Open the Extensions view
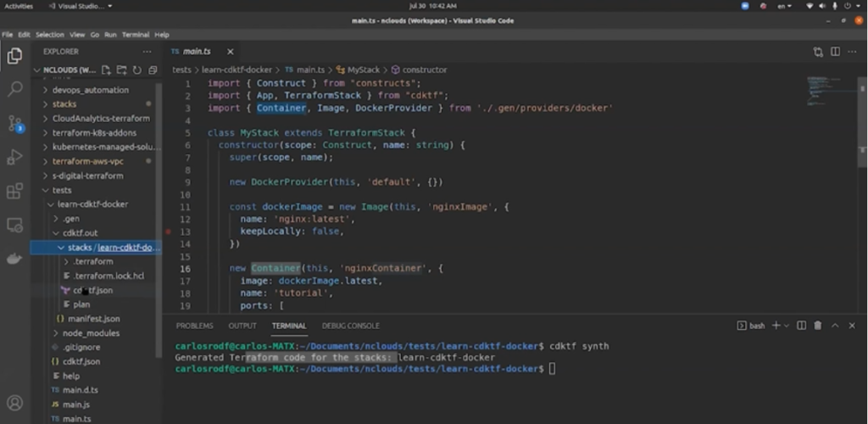 [14, 191]
